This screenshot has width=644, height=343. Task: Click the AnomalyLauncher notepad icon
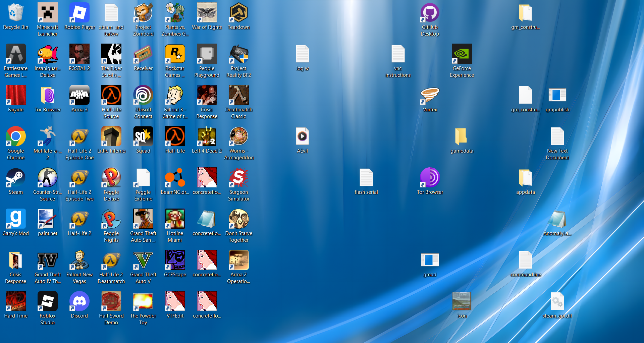[x=557, y=219]
